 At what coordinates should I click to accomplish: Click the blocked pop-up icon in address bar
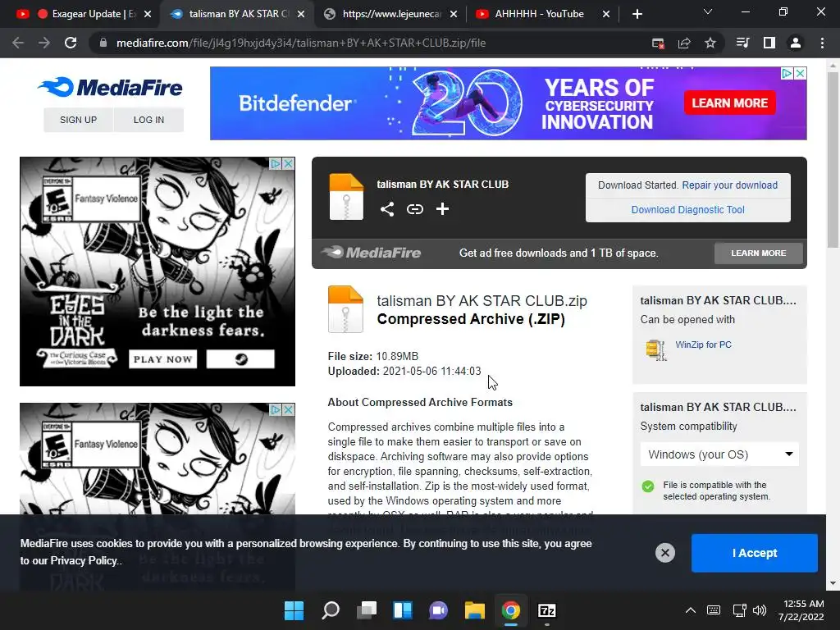point(658,43)
